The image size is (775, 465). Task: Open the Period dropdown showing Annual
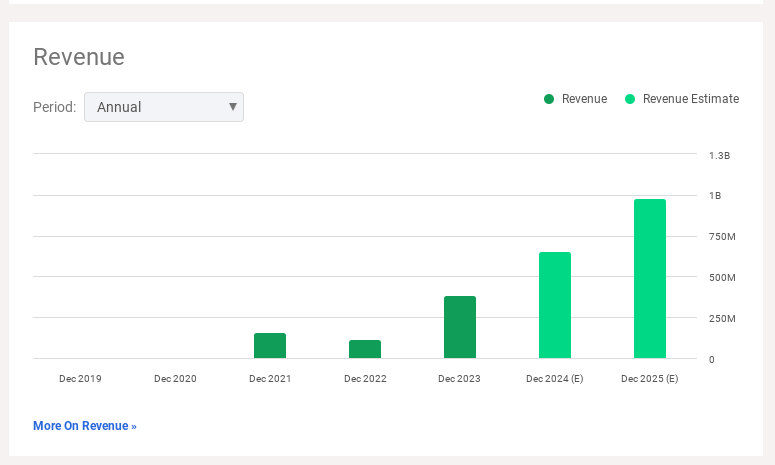pos(164,107)
